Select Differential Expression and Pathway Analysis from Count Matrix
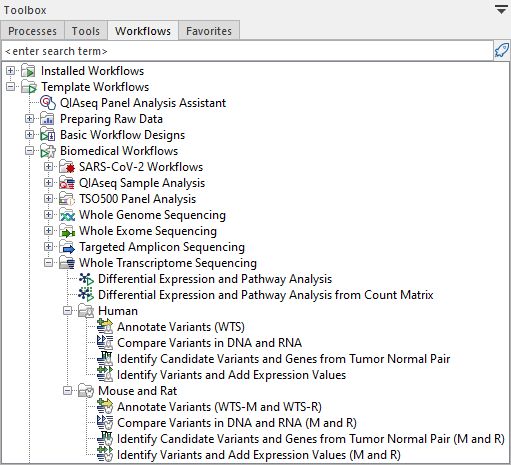This screenshot has width=511, height=465. point(265,295)
